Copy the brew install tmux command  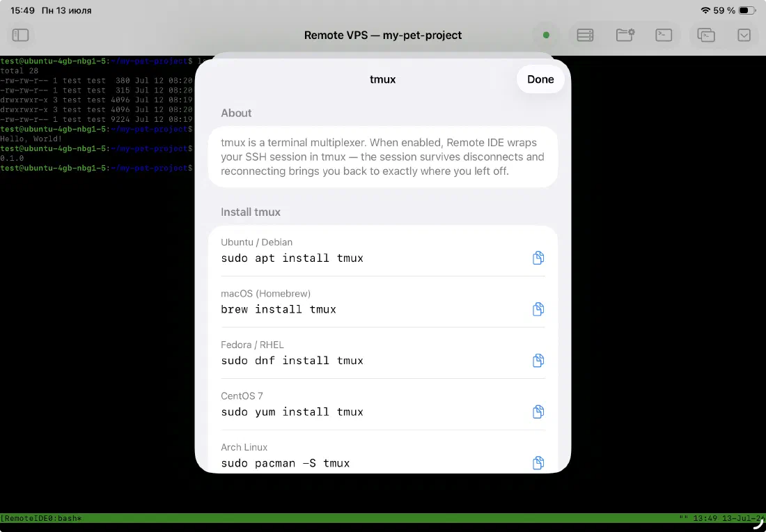tap(538, 309)
